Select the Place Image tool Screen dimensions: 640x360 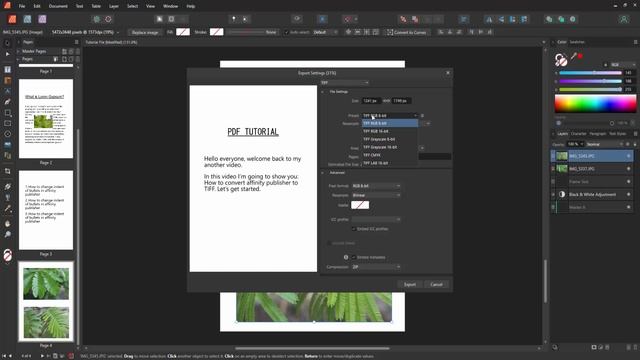tap(7, 144)
